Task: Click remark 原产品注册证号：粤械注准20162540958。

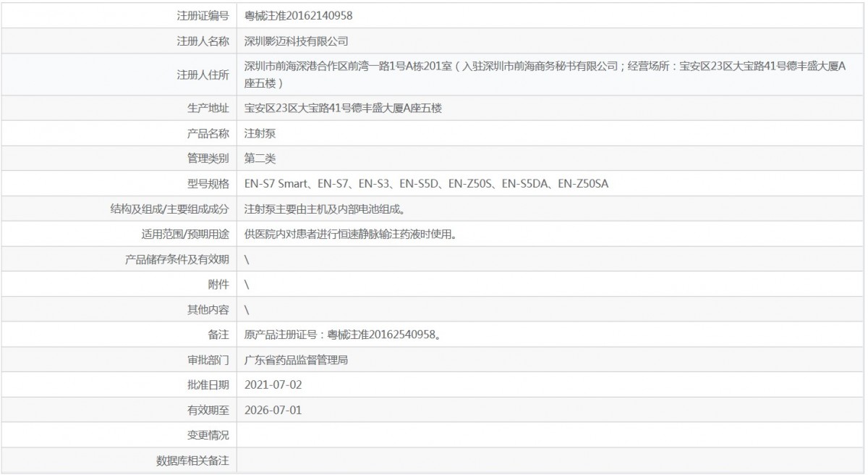Action: 344,335
